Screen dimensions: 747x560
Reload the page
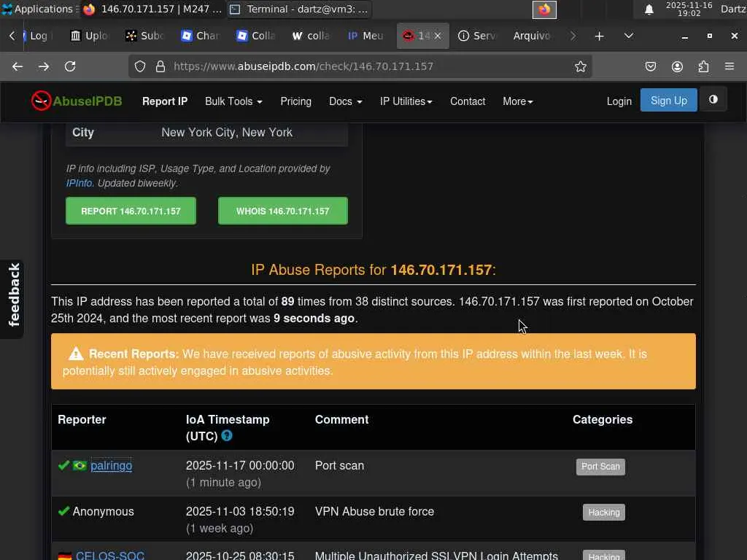(x=70, y=66)
